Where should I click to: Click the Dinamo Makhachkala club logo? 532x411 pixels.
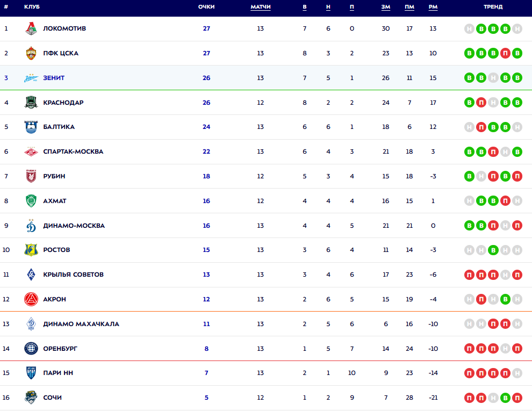[31, 324]
